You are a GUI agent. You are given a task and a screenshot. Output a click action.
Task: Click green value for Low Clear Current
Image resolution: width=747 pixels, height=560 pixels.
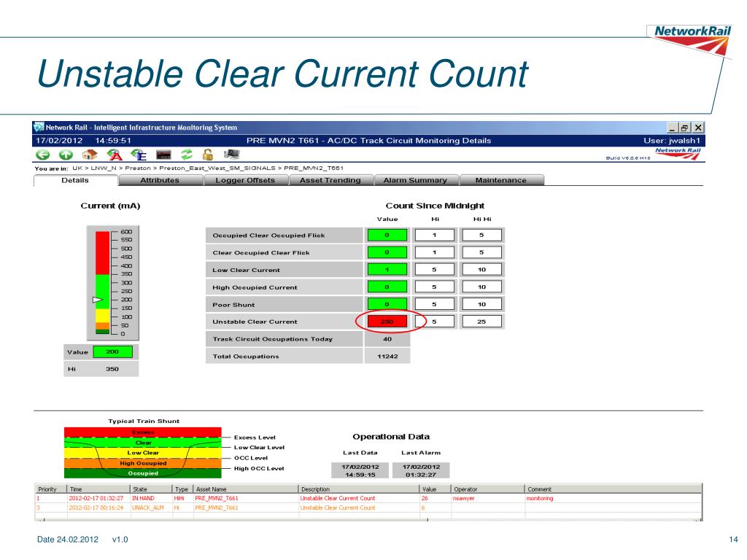[x=387, y=270]
